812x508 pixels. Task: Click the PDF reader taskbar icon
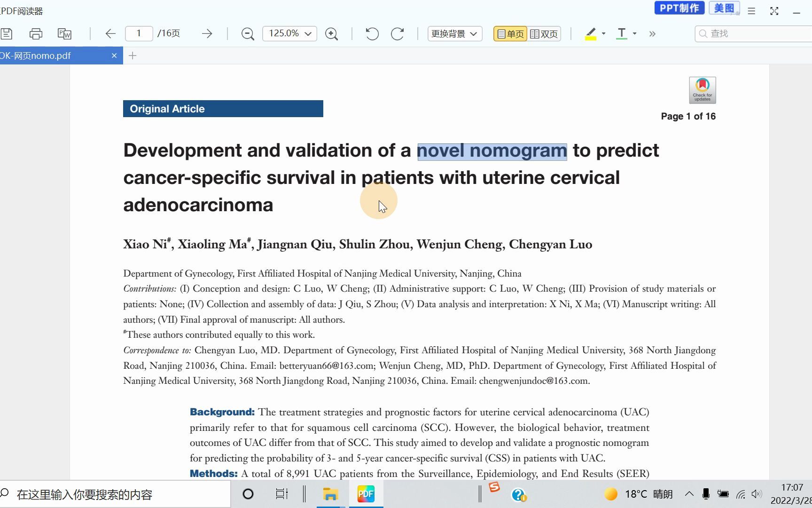pos(366,494)
